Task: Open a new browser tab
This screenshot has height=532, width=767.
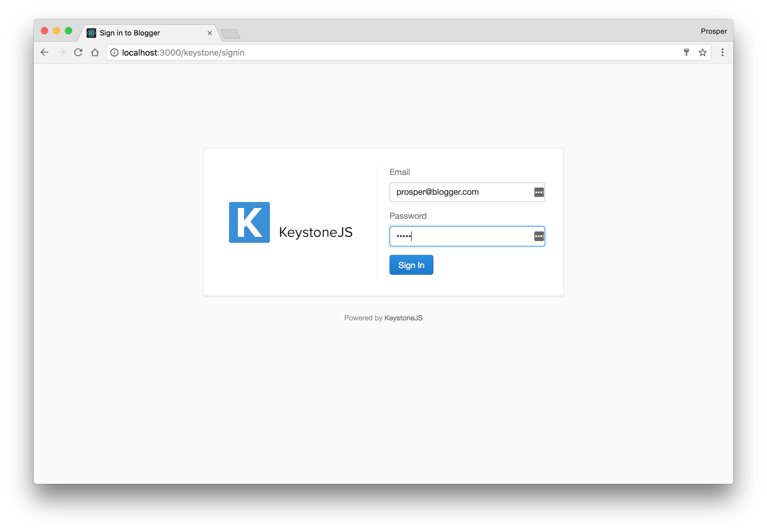Action: point(230,34)
